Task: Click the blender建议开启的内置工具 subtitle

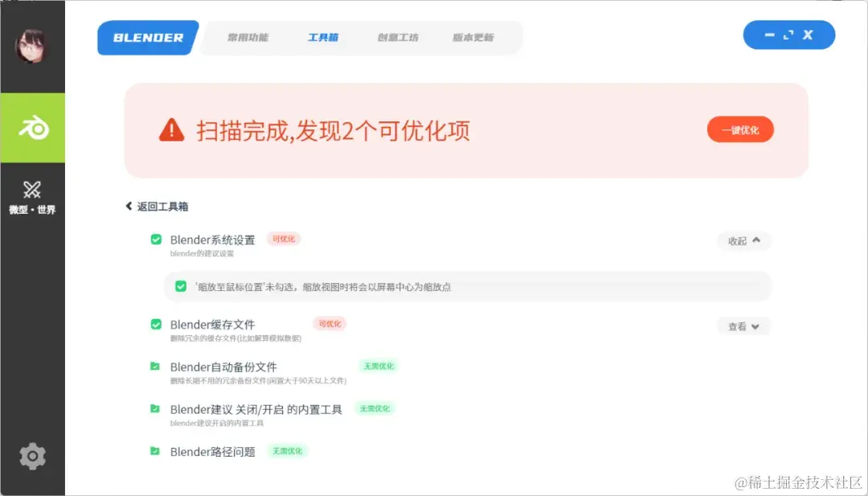Action: point(216,423)
